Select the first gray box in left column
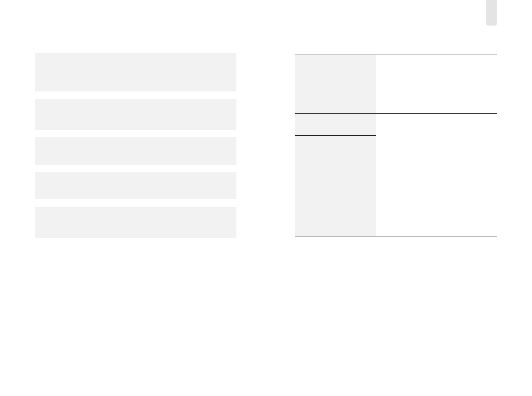The height and width of the screenshot is (396, 532). point(136,72)
